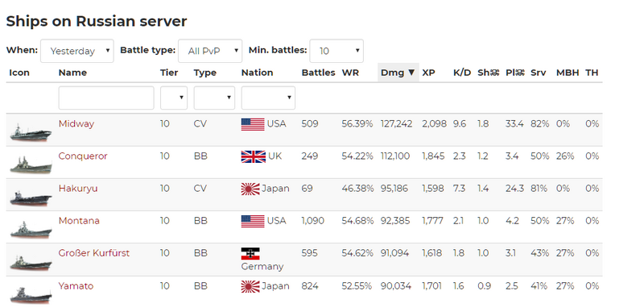Click the Großer Kurfürst ship icon
Image resolution: width=644 pixels, height=308 pixels.
pyautogui.click(x=31, y=262)
